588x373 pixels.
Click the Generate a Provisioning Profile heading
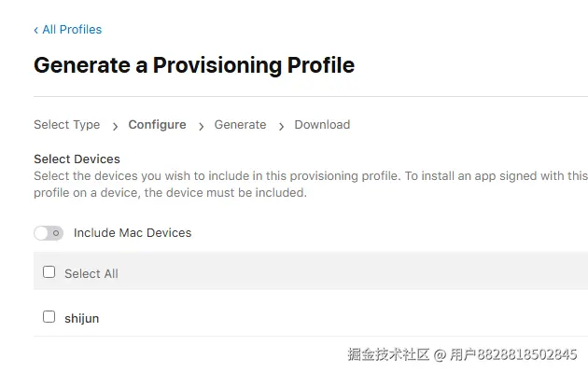tap(194, 65)
